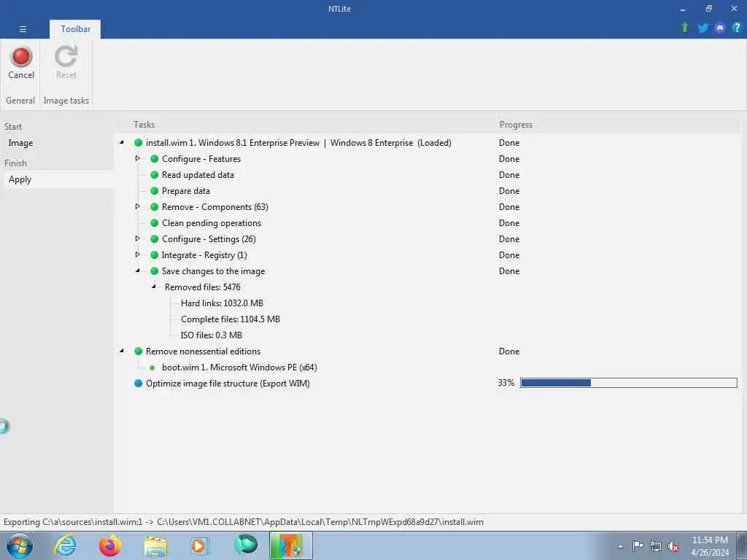Launch Internet Explorer from the taskbar

[x=65, y=545]
